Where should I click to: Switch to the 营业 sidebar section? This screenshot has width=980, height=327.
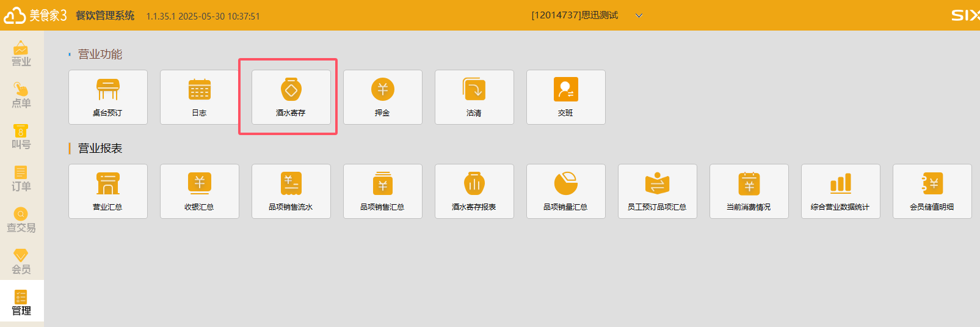tap(21, 53)
